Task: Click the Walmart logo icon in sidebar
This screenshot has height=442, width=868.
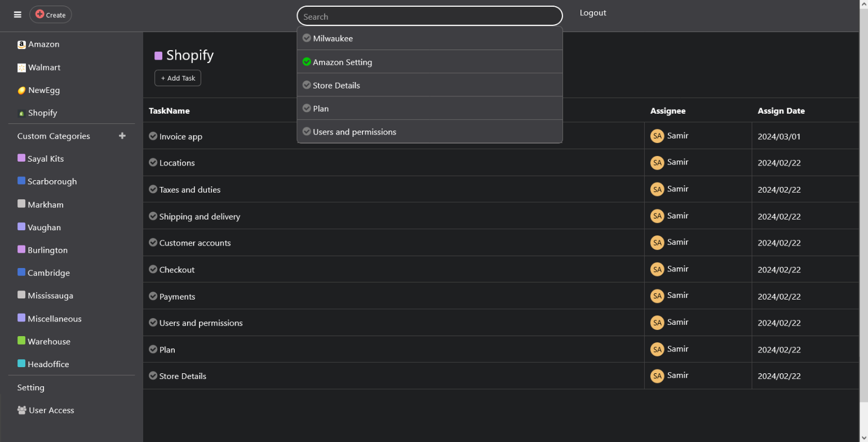Action: click(x=21, y=68)
